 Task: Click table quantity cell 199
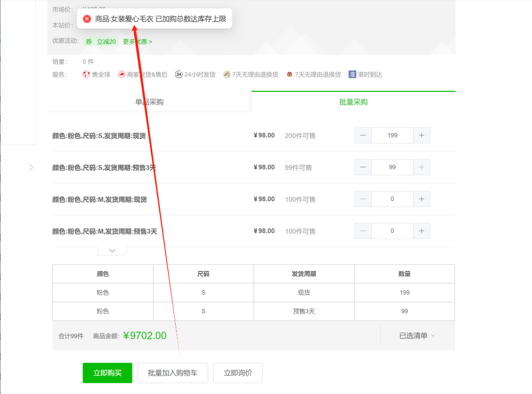(404, 293)
